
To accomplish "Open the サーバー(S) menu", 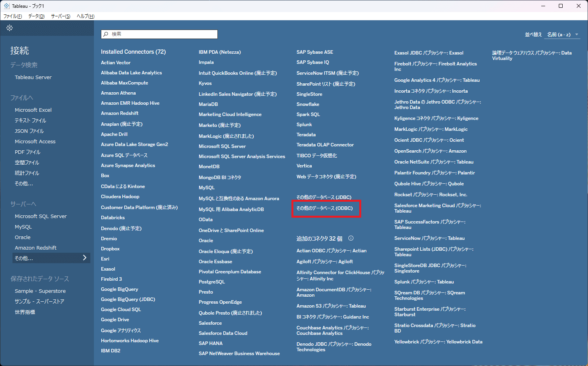I will tap(60, 16).
